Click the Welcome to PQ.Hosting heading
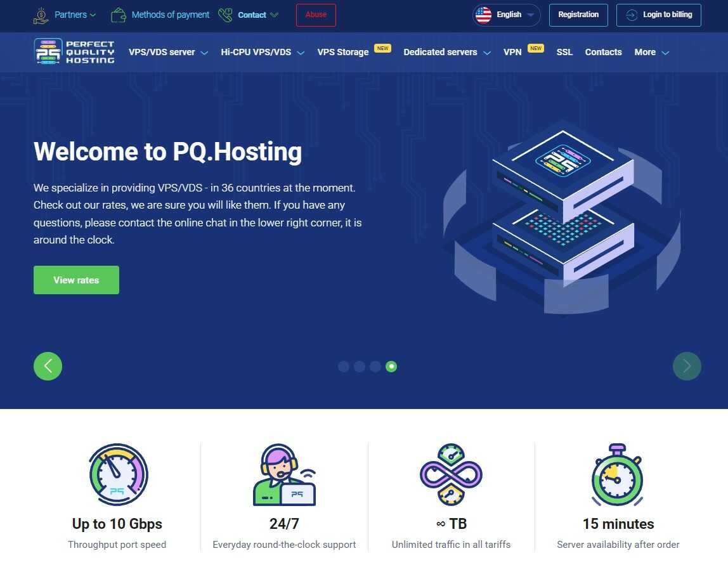Image resolution: width=728 pixels, height=572 pixels. tap(167, 152)
